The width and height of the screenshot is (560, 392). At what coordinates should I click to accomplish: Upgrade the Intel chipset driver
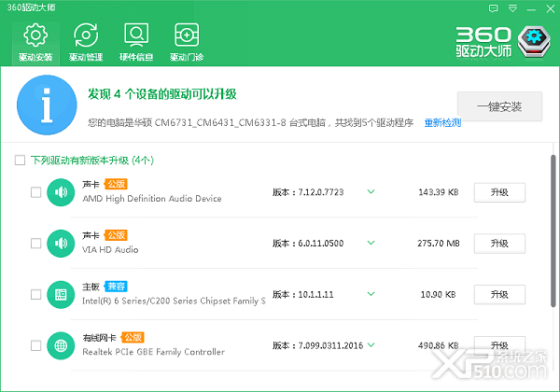pyautogui.click(x=499, y=295)
